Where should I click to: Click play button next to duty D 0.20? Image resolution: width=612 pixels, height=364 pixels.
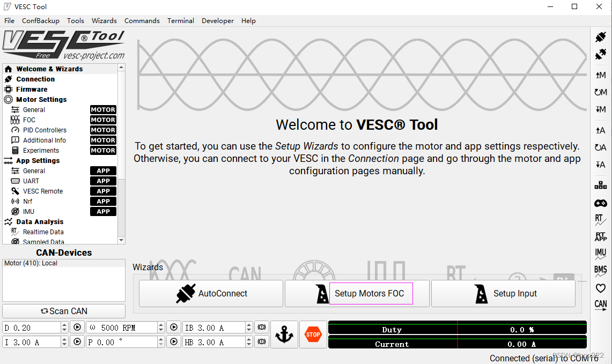tap(77, 328)
